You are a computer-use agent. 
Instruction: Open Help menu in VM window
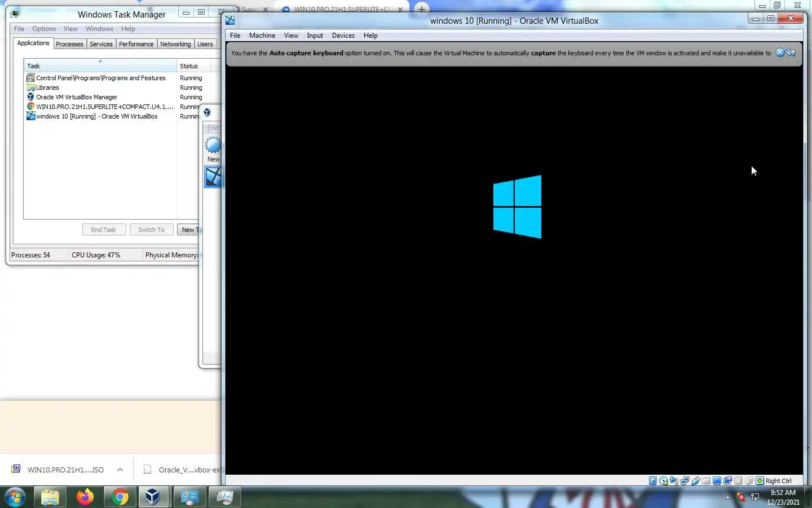tap(370, 36)
